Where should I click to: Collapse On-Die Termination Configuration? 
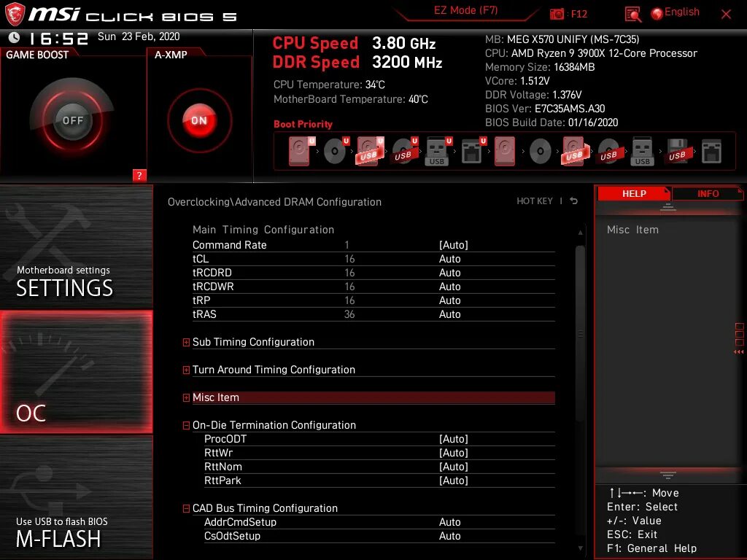(x=186, y=425)
